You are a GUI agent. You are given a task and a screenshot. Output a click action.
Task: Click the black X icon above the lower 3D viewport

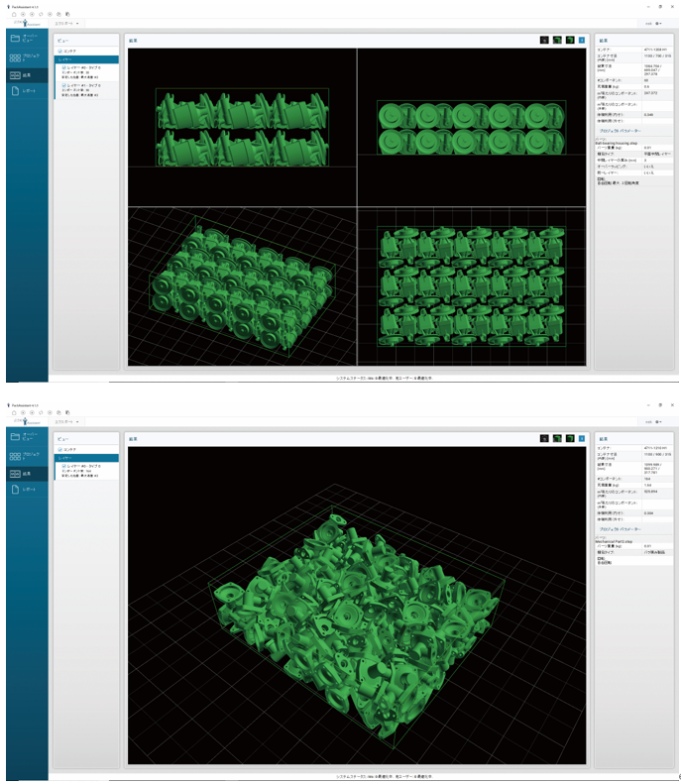point(544,437)
